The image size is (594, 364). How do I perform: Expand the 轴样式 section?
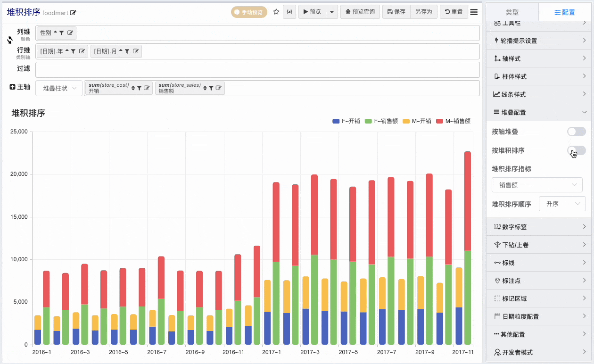pyautogui.click(x=540, y=58)
